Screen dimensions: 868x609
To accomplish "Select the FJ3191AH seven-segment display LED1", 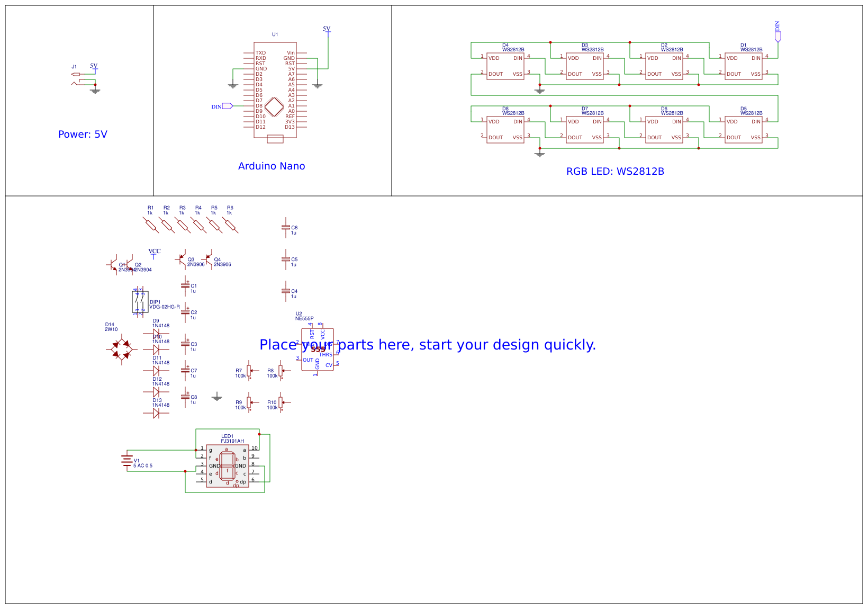I will pos(228,466).
